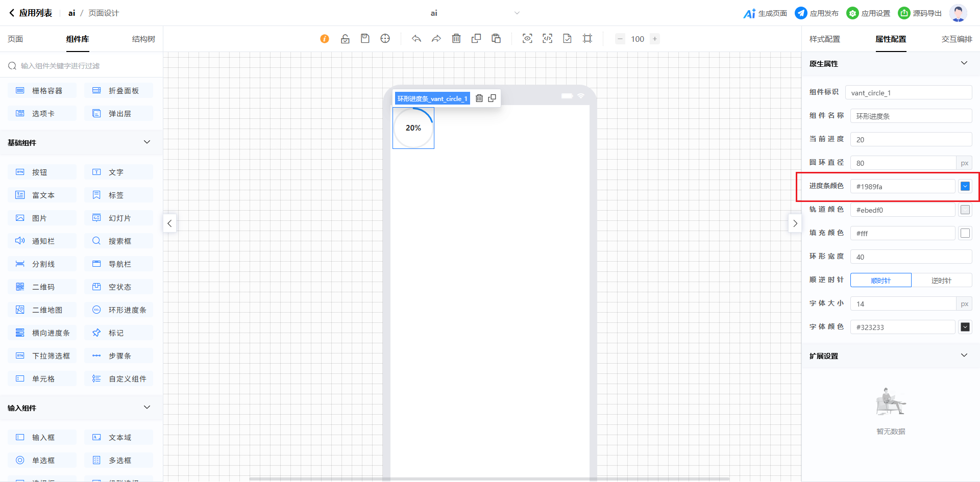Screen dimensions: 980x482
Task: Click the 当前进度 input field
Action: [911, 140]
